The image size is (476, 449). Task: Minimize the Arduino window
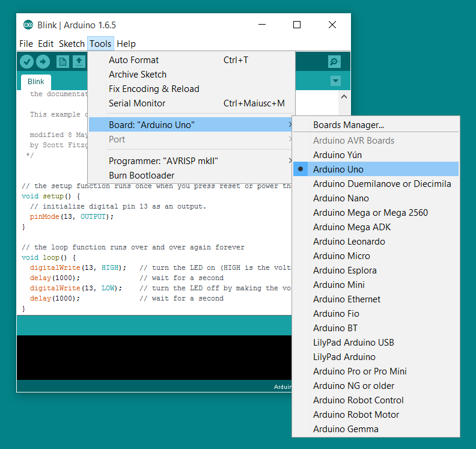(262, 25)
